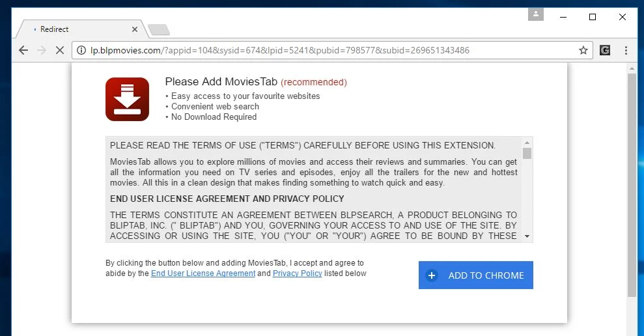
Task: Click the 'Please Add MoviesTab' heading
Action: [221, 82]
